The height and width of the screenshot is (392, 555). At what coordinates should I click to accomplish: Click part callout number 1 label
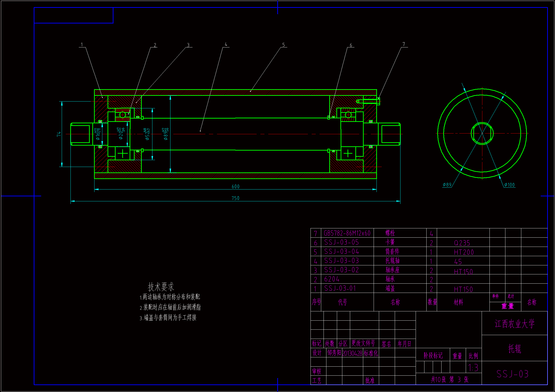tap(82, 45)
